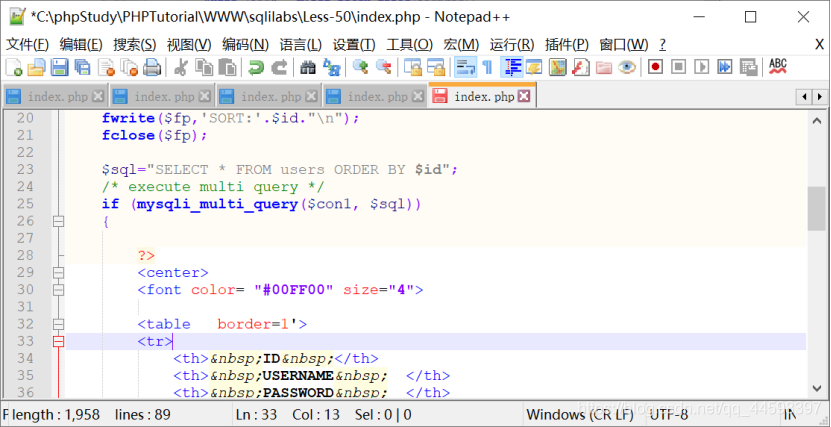Viewport: 831px width, 427px height.
Task: Play back recorded macro icon
Action: coord(702,67)
